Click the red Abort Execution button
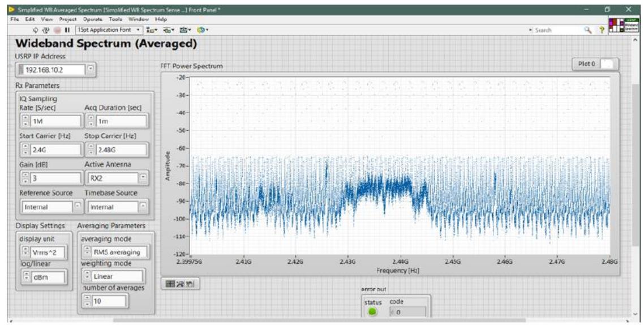 pos(57,30)
